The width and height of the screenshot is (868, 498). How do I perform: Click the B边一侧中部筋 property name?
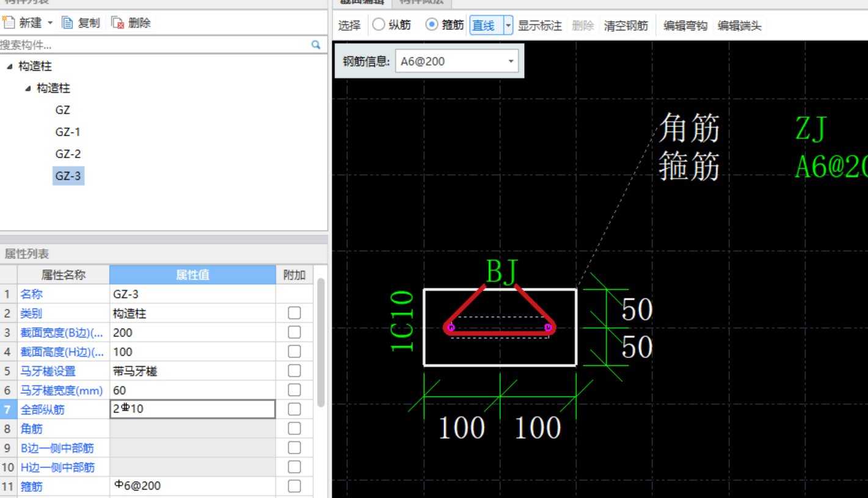[x=57, y=448]
